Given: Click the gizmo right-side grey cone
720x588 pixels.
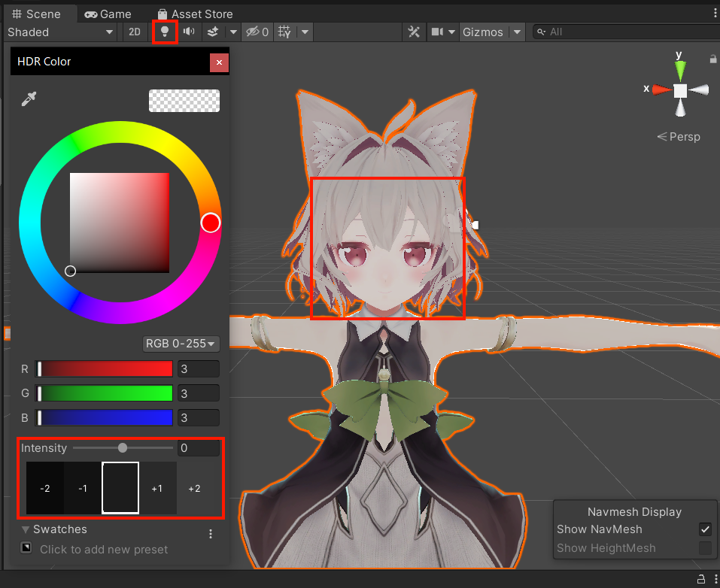Looking at the screenshot, I should click(x=699, y=90).
